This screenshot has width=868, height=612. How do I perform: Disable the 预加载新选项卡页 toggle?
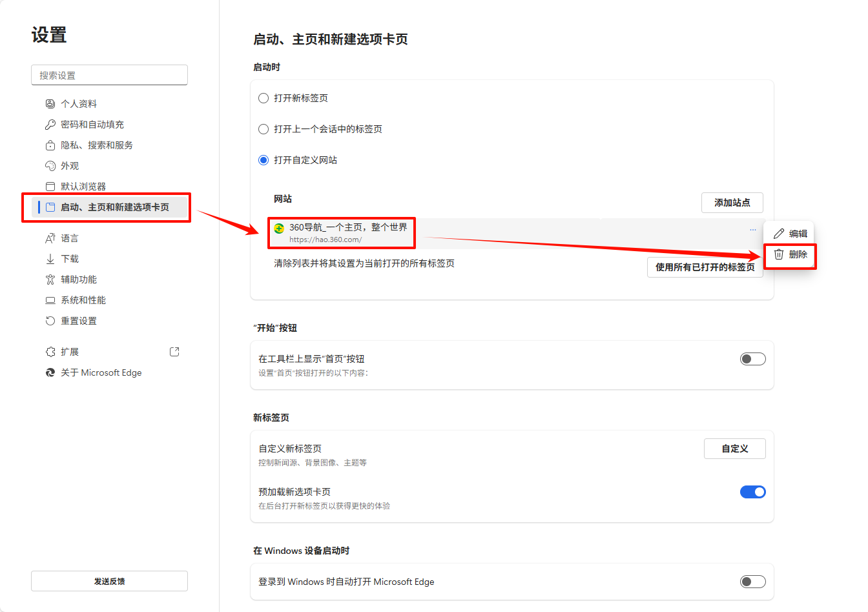point(752,491)
